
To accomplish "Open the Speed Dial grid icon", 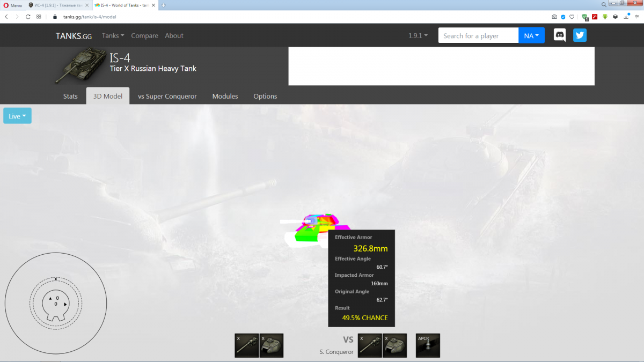I will coord(39,17).
